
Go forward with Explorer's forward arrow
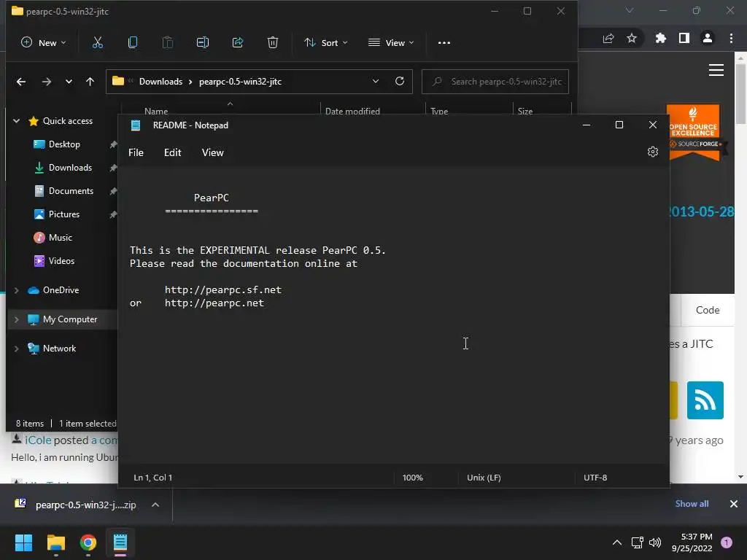pos(46,82)
